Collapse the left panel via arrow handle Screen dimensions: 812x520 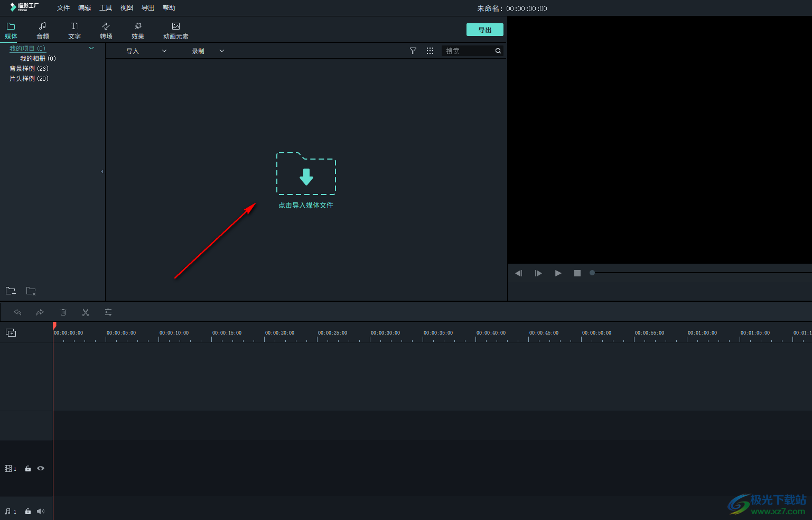(102, 171)
